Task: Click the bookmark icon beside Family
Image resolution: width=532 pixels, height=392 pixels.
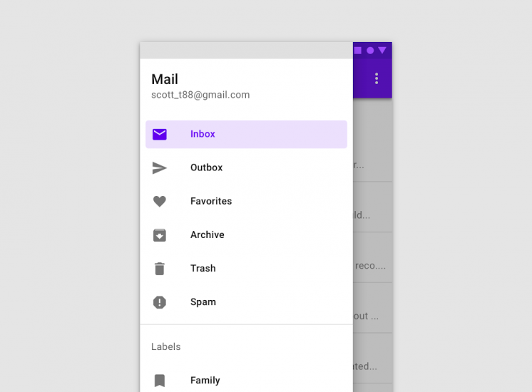Action: tap(160, 381)
